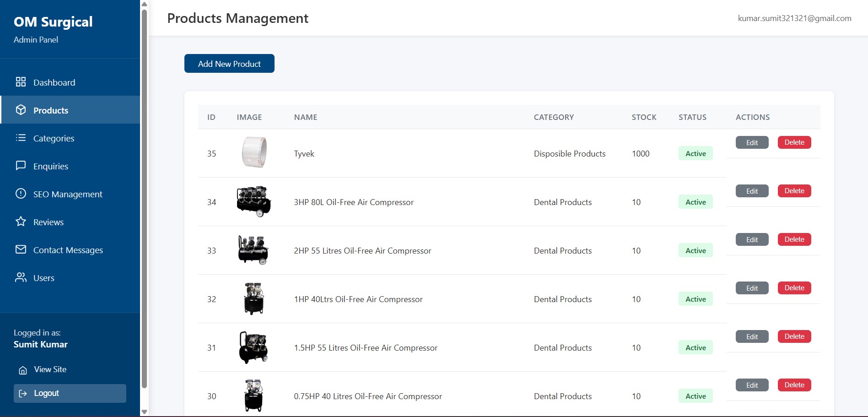The width and height of the screenshot is (868, 417).
Task: Edit the Tyvek product
Action: [752, 142]
